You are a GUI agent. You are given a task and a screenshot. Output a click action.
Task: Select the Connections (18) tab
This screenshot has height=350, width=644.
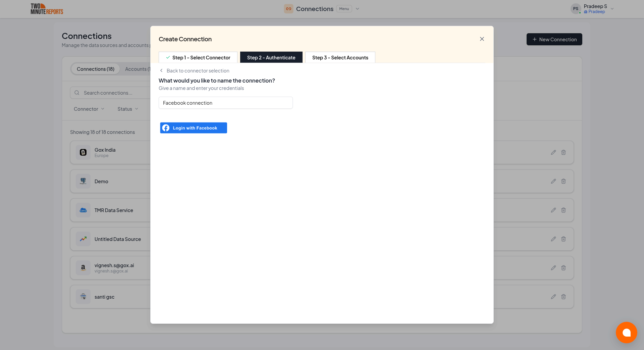point(96,69)
